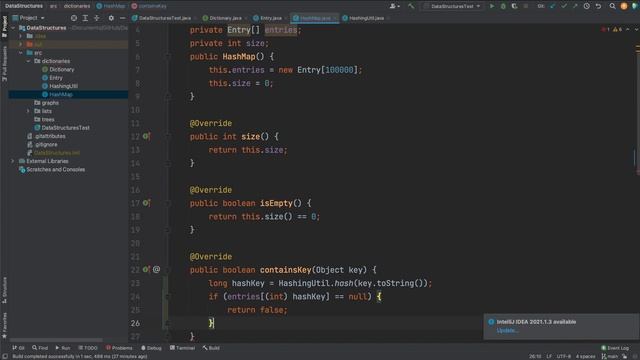This screenshot has height=360, width=640.
Task: Click the Build Project hammer icon
Action: click(411, 6)
